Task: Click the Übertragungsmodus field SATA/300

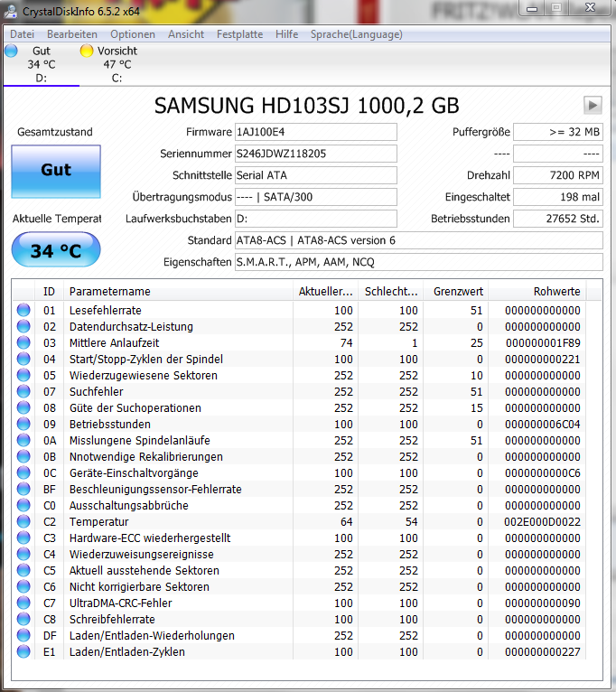Action: (315, 197)
